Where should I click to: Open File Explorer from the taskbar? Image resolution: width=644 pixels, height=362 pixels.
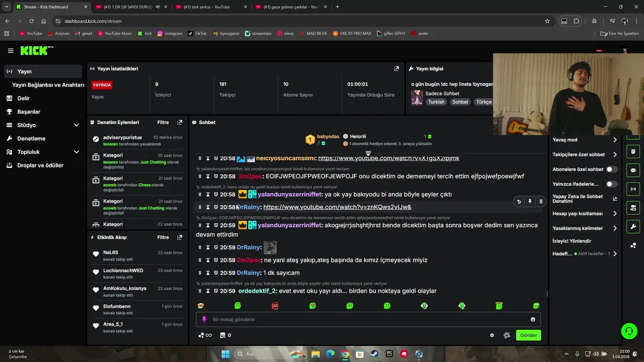pos(315,354)
